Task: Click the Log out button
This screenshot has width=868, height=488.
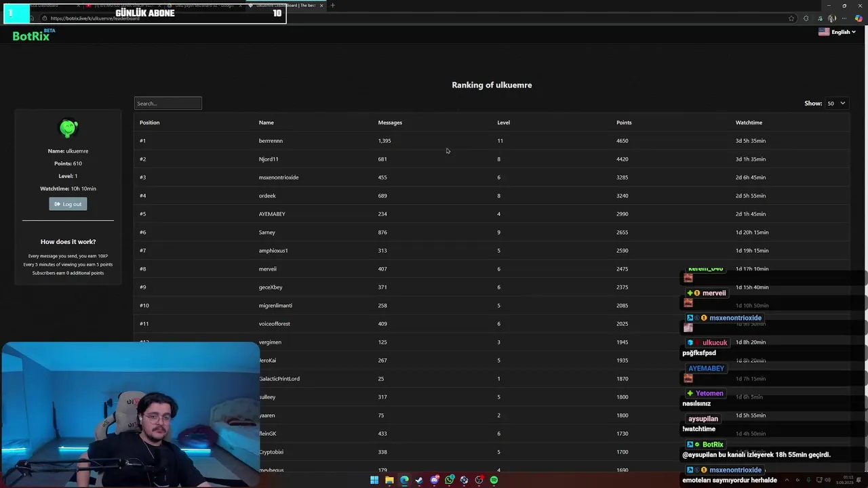Action: [x=68, y=204]
